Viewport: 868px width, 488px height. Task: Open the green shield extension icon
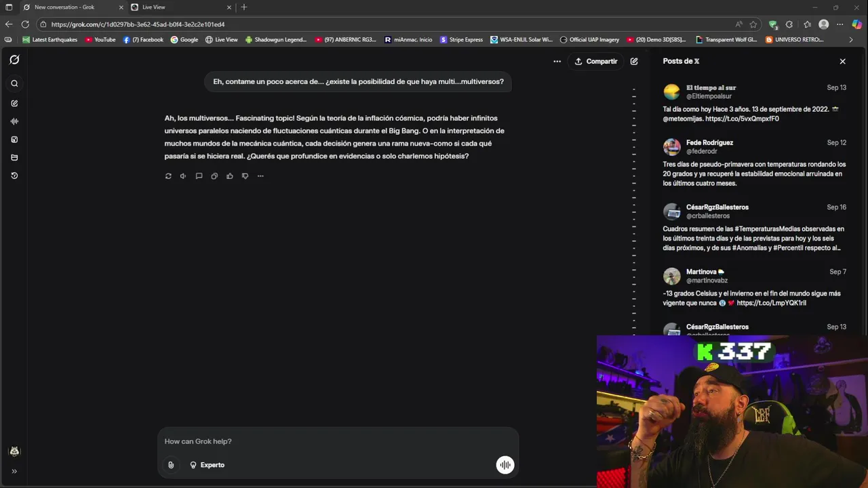773,24
